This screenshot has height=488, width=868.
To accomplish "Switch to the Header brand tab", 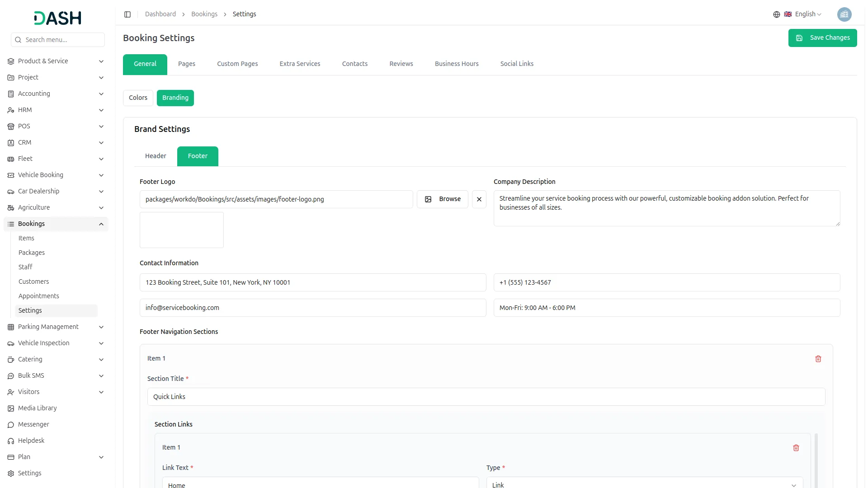I will (156, 156).
